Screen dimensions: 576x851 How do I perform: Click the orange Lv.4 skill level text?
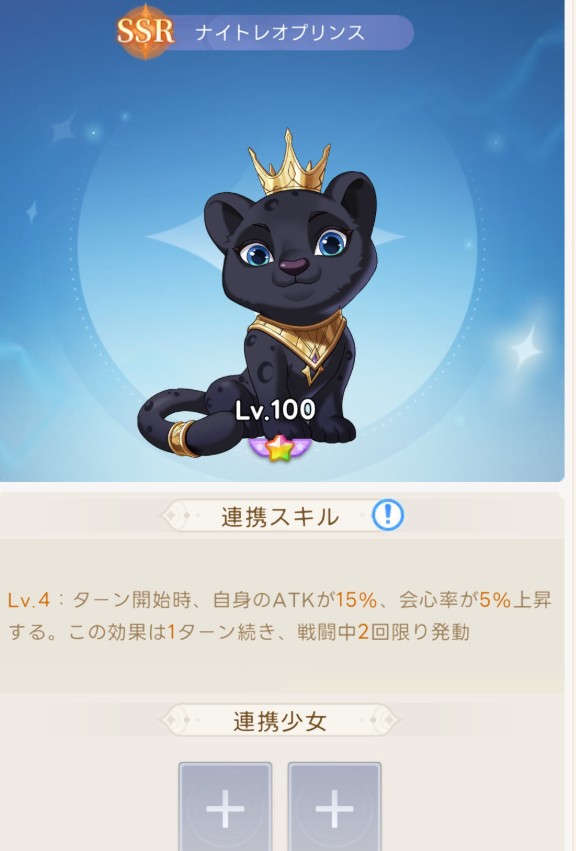[x=29, y=600]
